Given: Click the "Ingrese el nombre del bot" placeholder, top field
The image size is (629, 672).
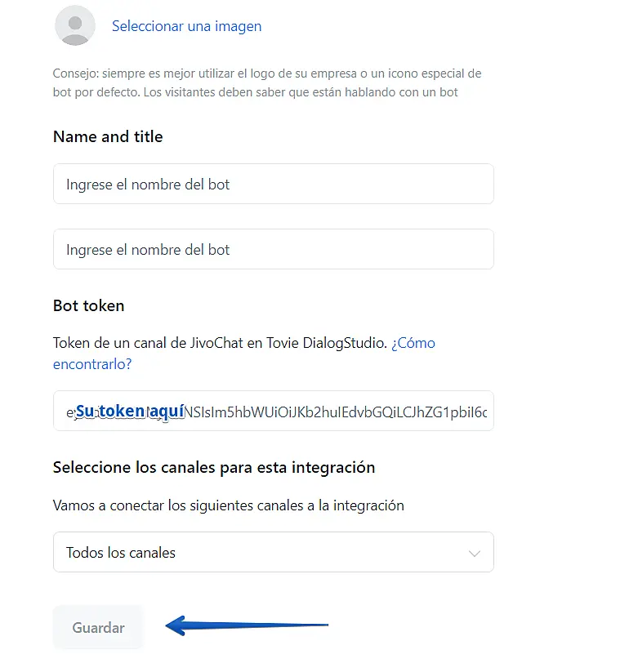Looking at the screenshot, I should pos(148,185).
